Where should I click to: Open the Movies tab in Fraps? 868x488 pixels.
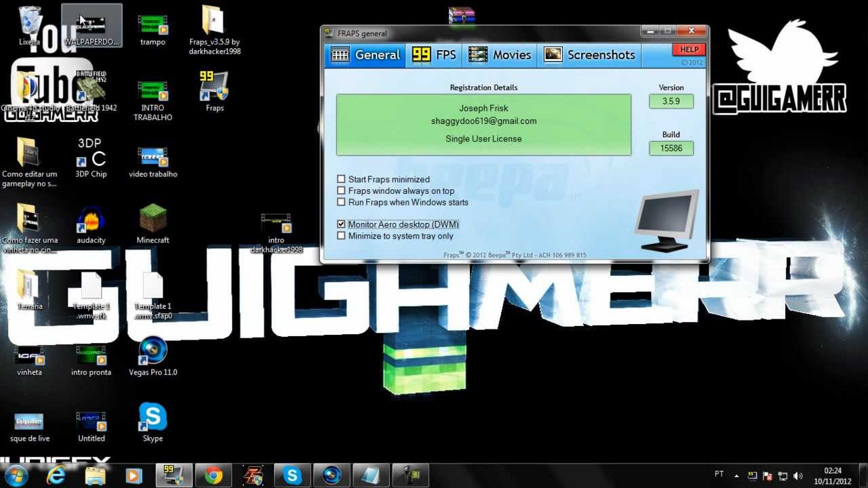click(x=500, y=55)
